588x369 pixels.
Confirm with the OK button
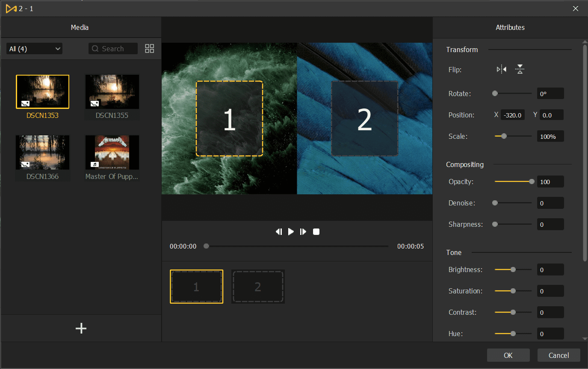tap(508, 355)
